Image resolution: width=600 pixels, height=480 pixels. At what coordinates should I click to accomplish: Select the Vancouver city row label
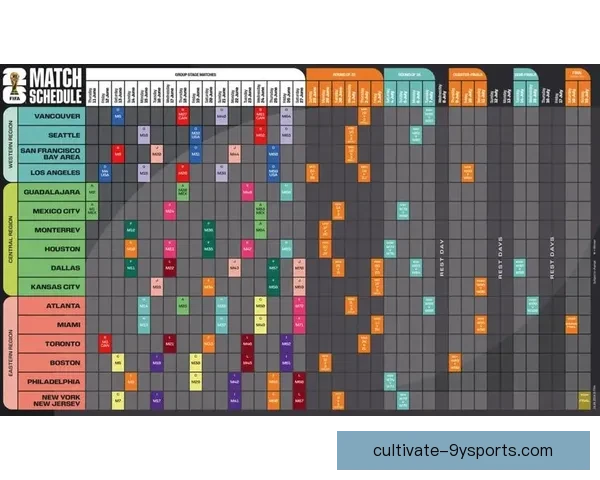pos(50,117)
